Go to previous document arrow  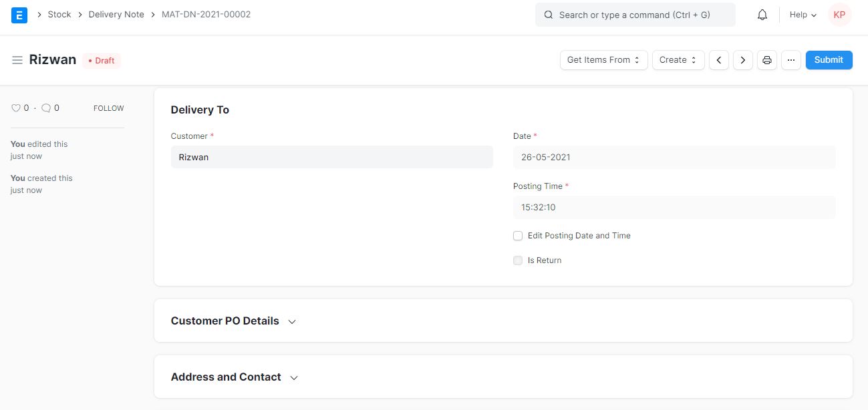pyautogui.click(x=718, y=60)
